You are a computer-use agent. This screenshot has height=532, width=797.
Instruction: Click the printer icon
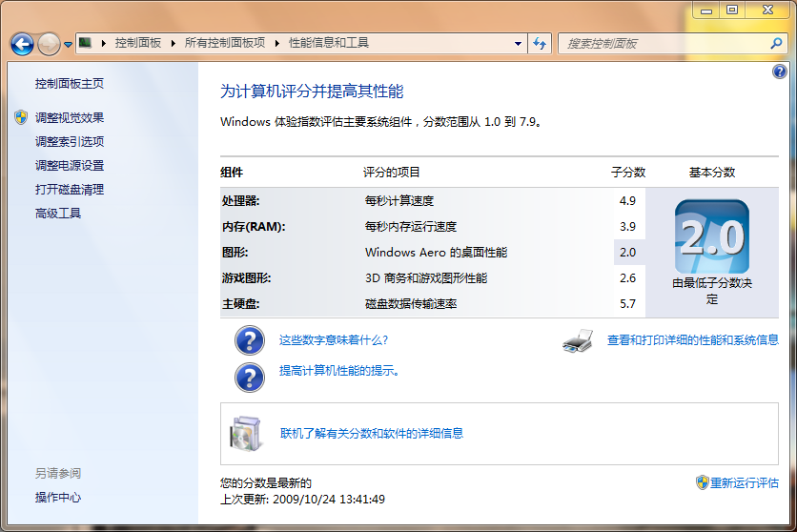pos(578,340)
